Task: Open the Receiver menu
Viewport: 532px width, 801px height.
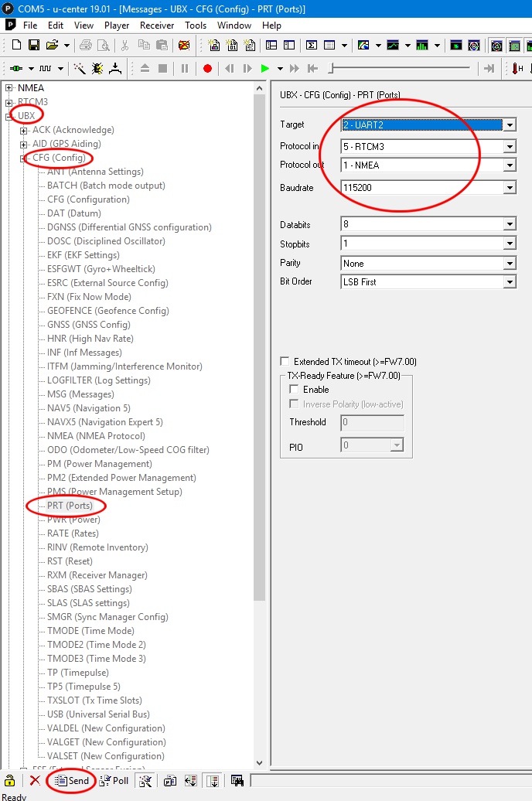Action: (x=157, y=25)
